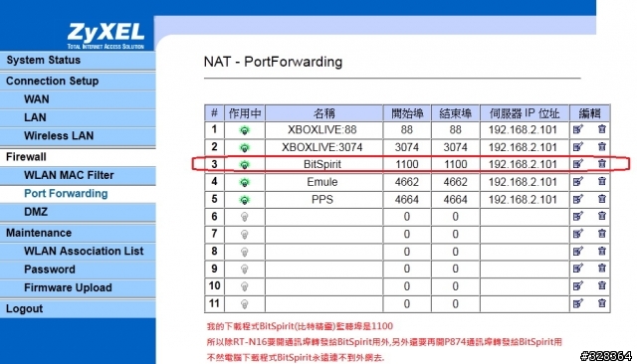Click the NAT - PortForwarding heading
This screenshot has width=637, height=364.
coord(273,62)
